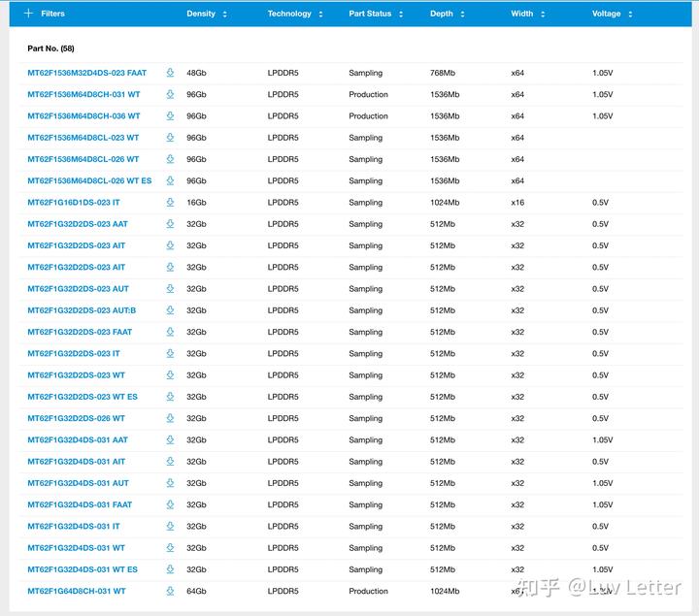The height and width of the screenshot is (616, 699).
Task: Expand the Filters panel with plus icon
Action: tap(28, 14)
